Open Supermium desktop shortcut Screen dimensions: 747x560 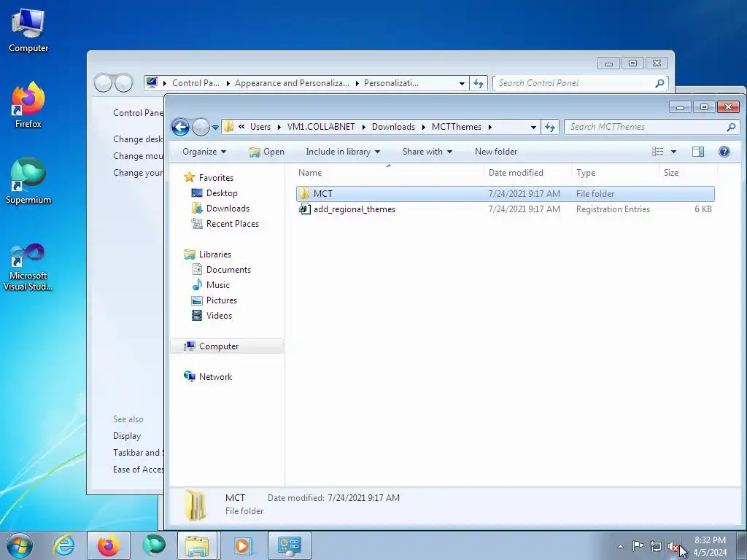coord(28,181)
